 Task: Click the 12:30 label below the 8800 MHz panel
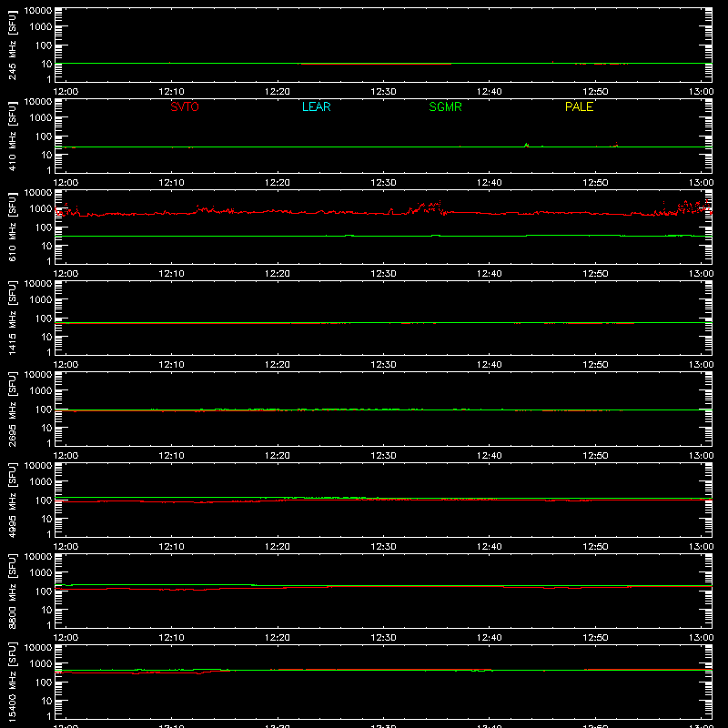click(x=383, y=638)
